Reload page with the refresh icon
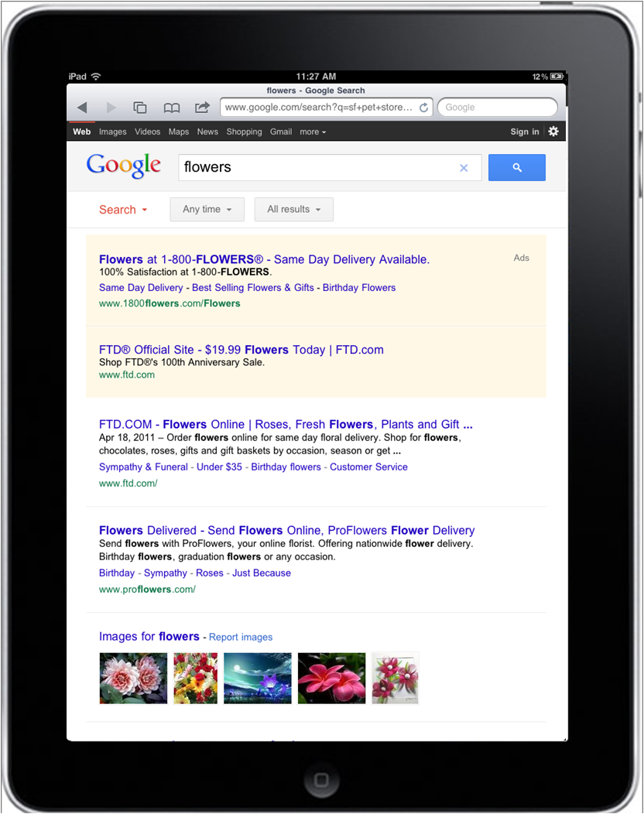Viewport: 644px width, 814px height. click(x=424, y=108)
